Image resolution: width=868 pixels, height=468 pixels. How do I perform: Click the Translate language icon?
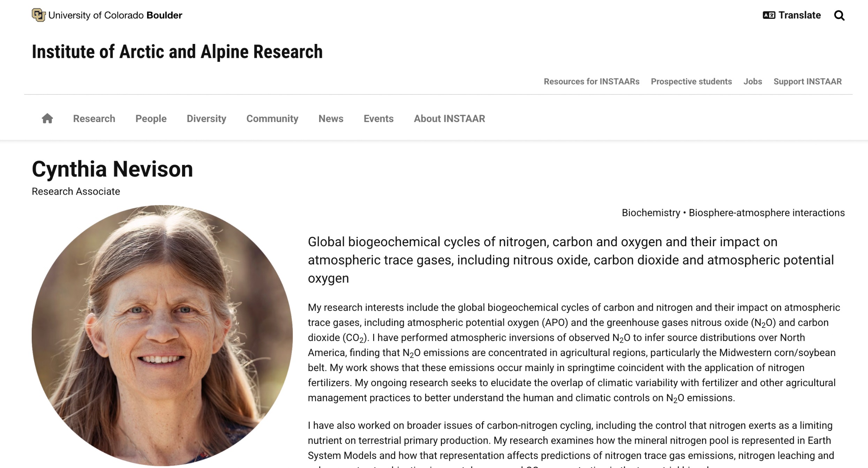(x=769, y=15)
